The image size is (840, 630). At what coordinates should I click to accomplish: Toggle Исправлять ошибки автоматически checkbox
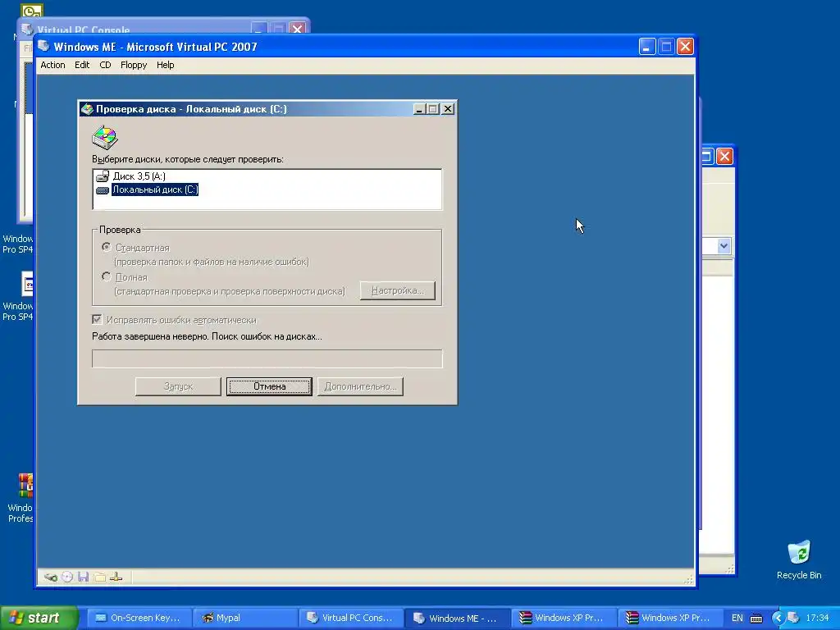(x=97, y=320)
